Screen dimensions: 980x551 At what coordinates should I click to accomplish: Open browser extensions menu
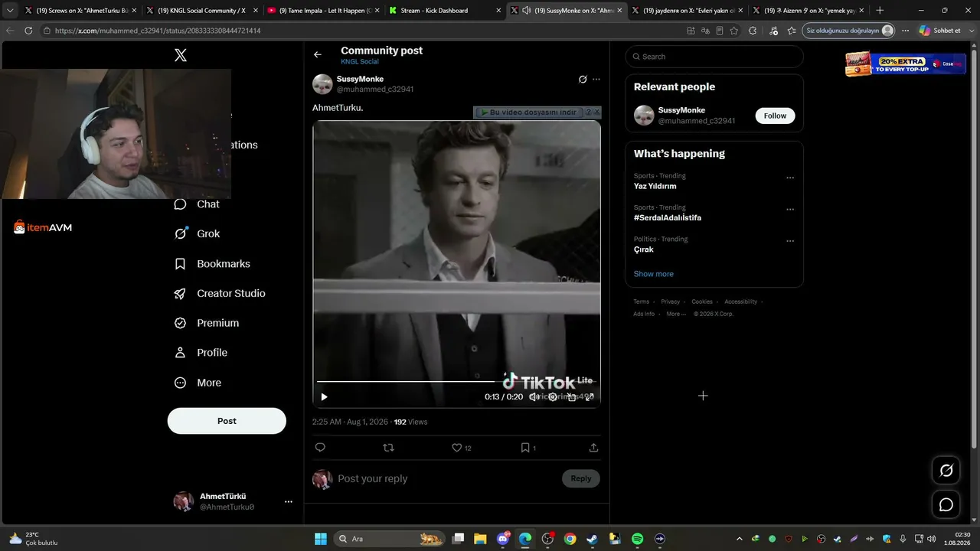point(753,31)
